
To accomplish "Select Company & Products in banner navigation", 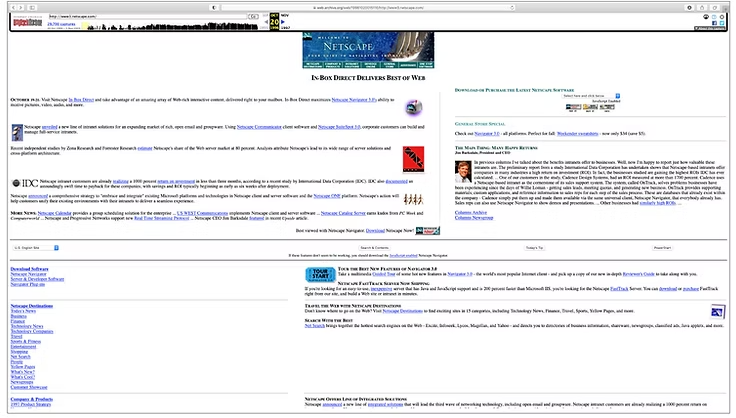I will click(332, 65).
